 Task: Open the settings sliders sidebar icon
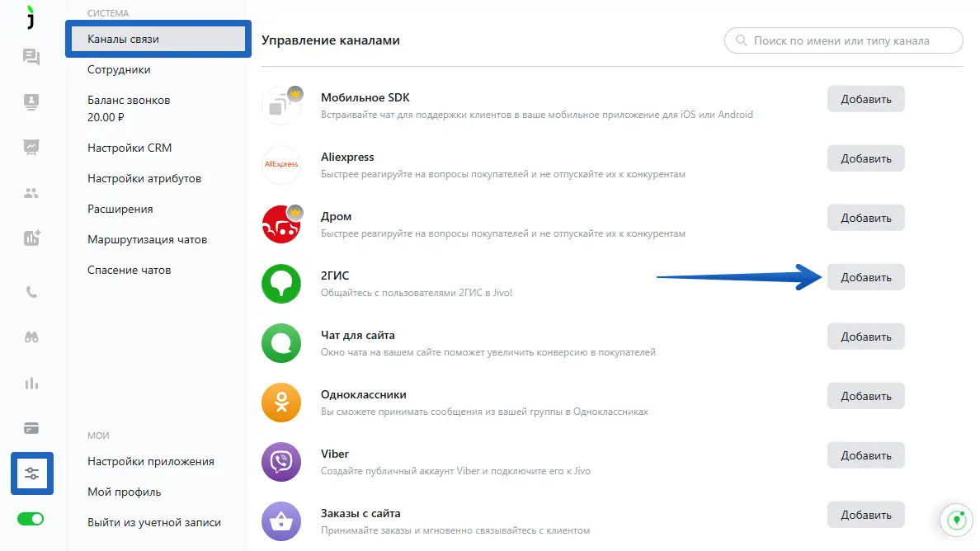click(x=32, y=473)
